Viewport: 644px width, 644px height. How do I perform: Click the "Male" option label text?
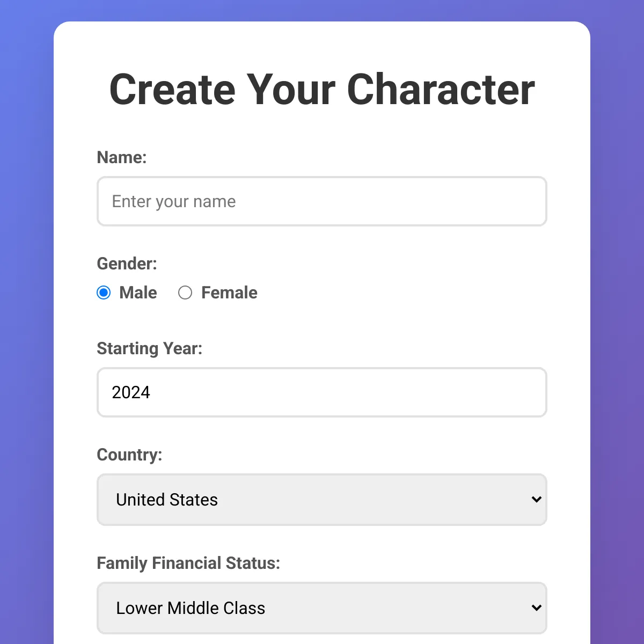coord(138,292)
